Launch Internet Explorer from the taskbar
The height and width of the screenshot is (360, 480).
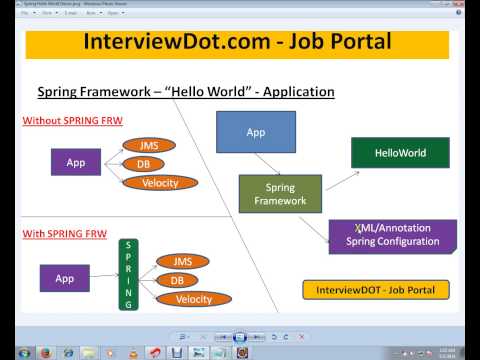[x=68, y=353]
